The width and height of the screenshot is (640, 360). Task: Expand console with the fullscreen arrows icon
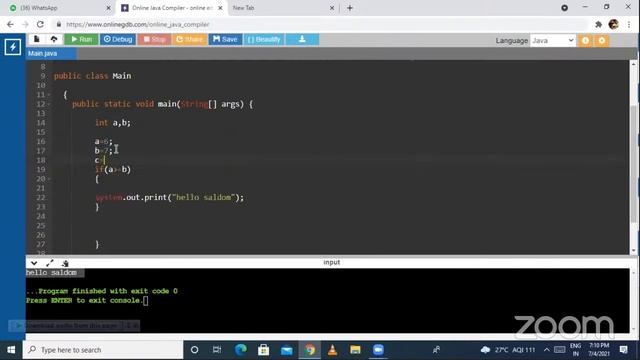click(x=50, y=263)
